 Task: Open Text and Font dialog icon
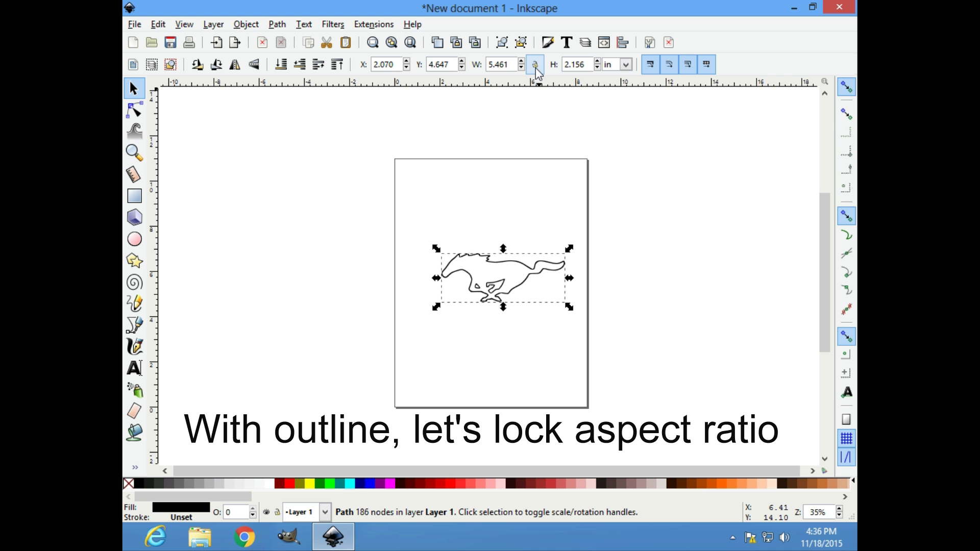click(567, 42)
